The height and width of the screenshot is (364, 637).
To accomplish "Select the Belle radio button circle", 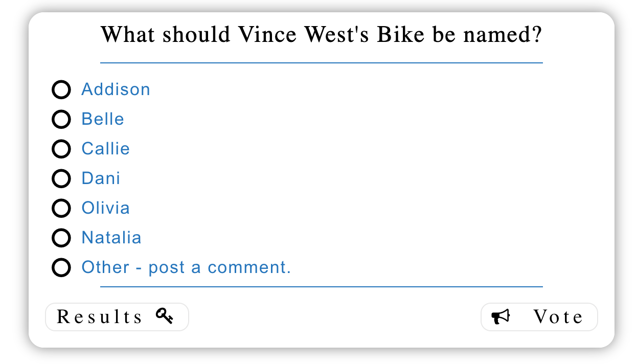I will coord(61,120).
